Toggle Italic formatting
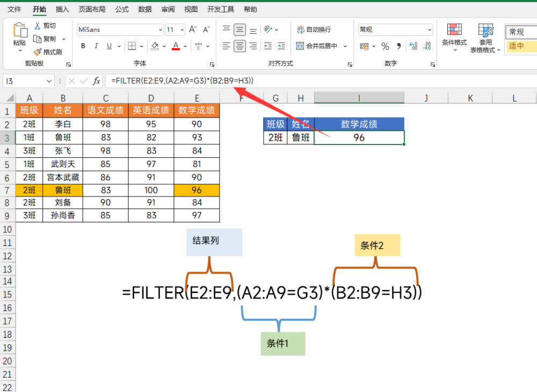This screenshot has height=392, width=537. pyautogui.click(x=97, y=46)
